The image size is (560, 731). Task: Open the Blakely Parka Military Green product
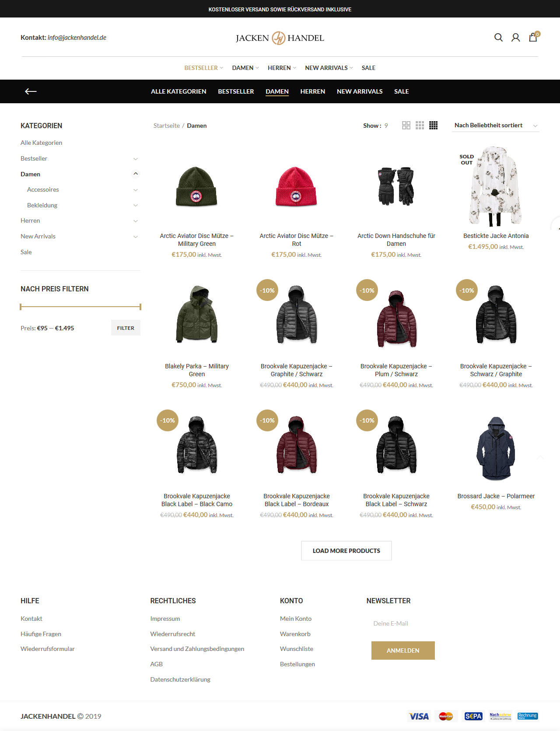(x=197, y=370)
